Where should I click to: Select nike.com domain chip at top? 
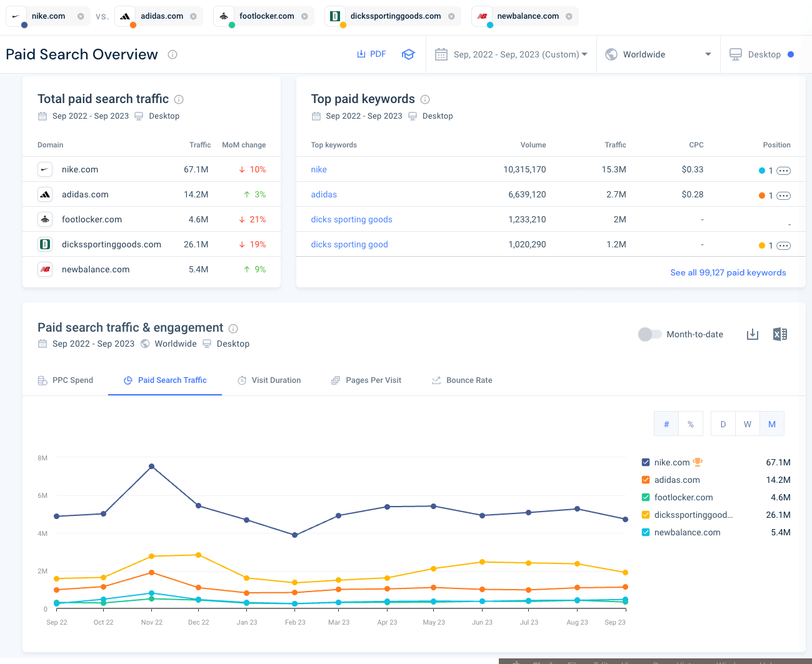[x=48, y=17]
